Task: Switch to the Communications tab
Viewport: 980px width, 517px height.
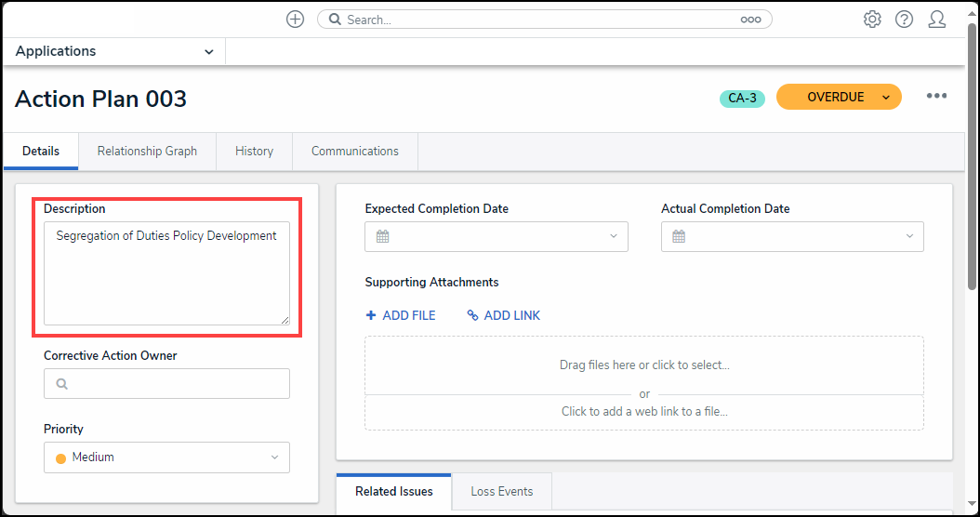Action: point(355,152)
